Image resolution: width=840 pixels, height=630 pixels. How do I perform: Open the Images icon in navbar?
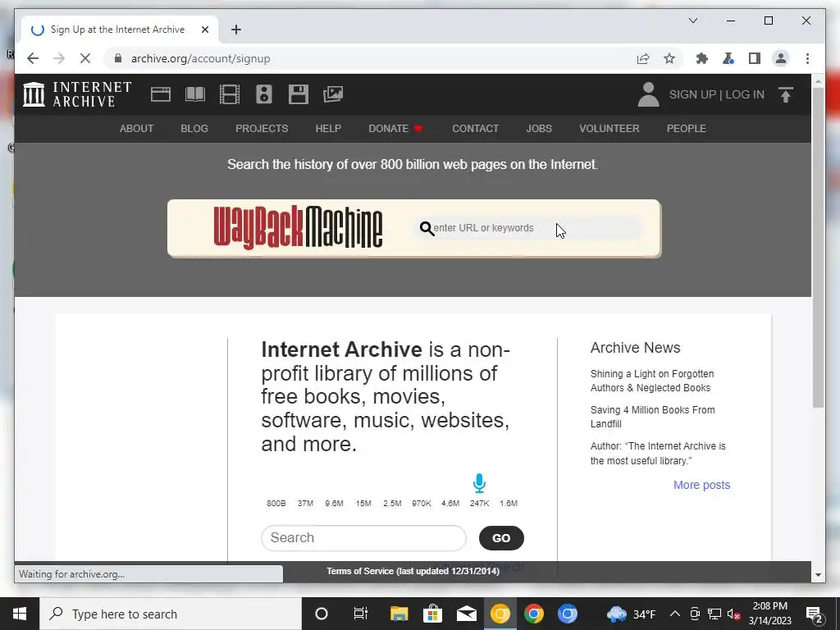click(x=333, y=94)
